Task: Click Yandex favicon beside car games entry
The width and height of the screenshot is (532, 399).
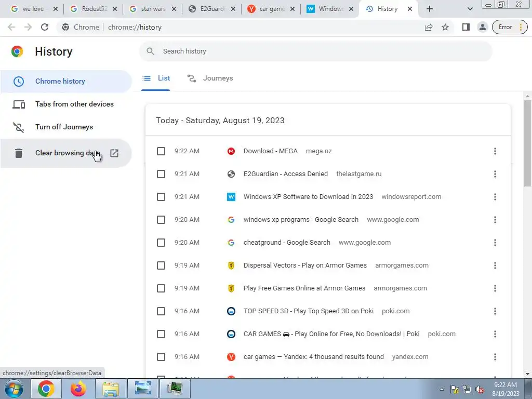Action: [x=231, y=357]
